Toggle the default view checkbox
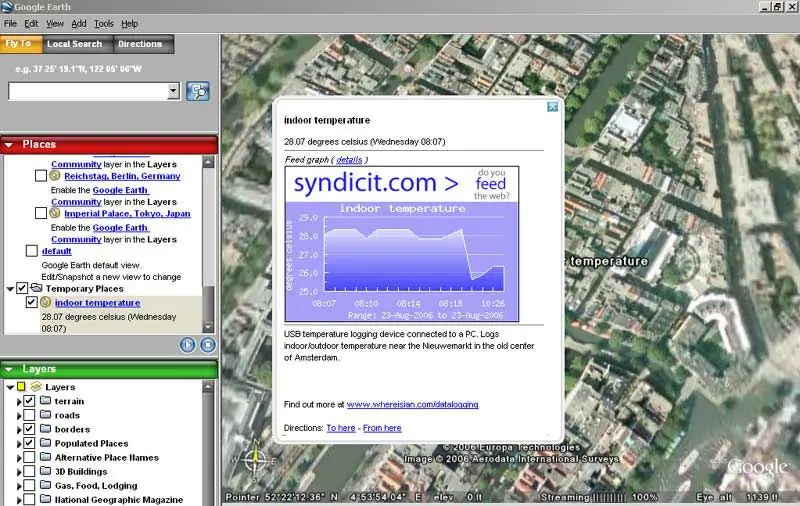Image resolution: width=800 pixels, height=506 pixels. pos(32,251)
